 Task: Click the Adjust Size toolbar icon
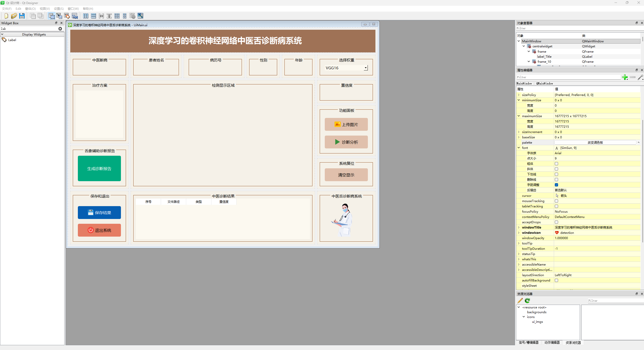point(140,16)
